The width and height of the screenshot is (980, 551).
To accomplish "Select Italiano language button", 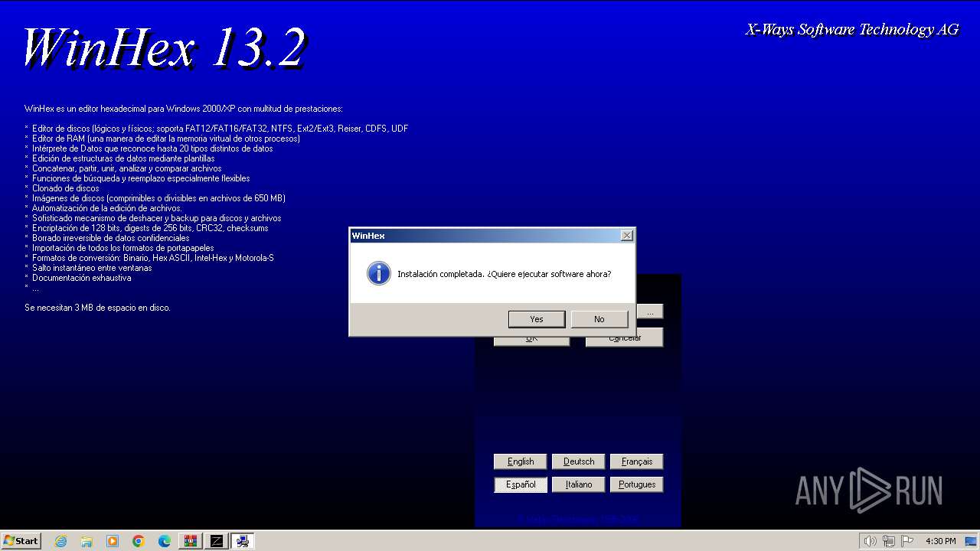I will pyautogui.click(x=579, y=484).
